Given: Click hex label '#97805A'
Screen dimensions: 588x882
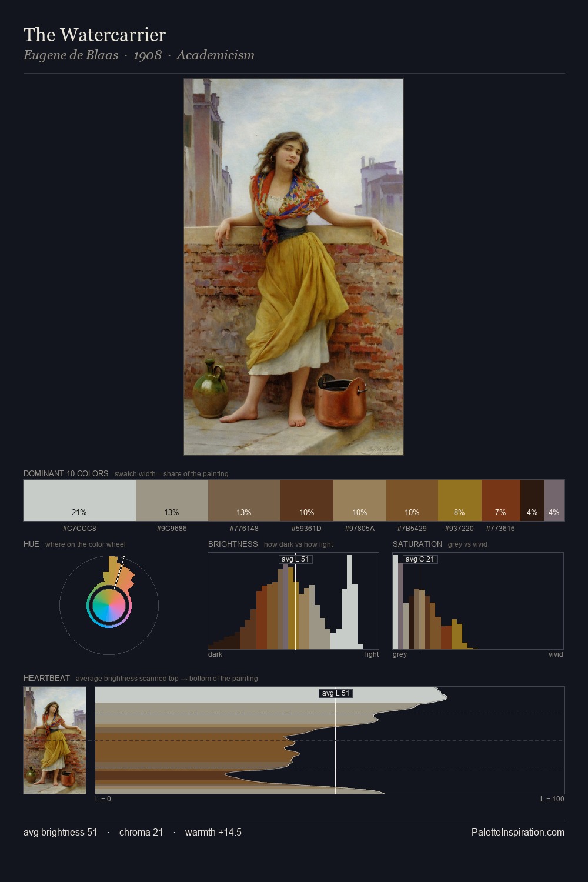Looking at the screenshot, I should tap(360, 529).
